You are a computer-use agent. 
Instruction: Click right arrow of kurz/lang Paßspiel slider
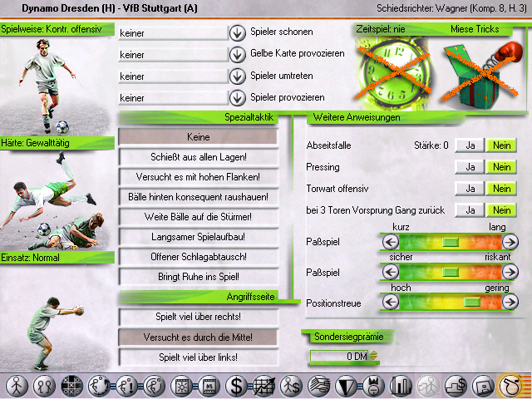tap(510, 242)
